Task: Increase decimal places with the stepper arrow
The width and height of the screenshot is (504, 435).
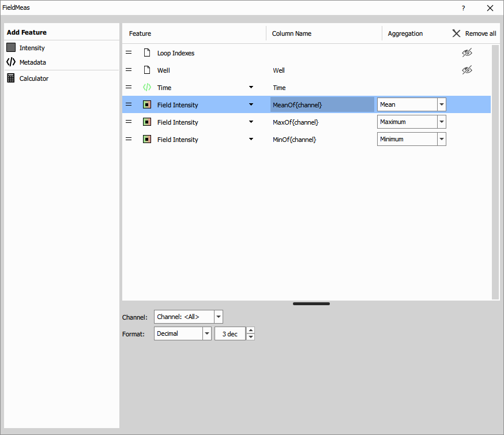Action: 250,331
